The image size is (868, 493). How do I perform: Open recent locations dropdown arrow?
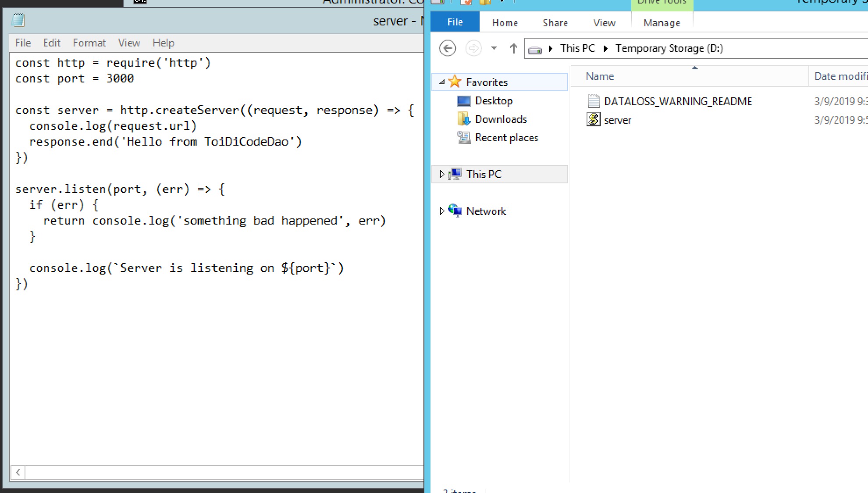click(494, 48)
